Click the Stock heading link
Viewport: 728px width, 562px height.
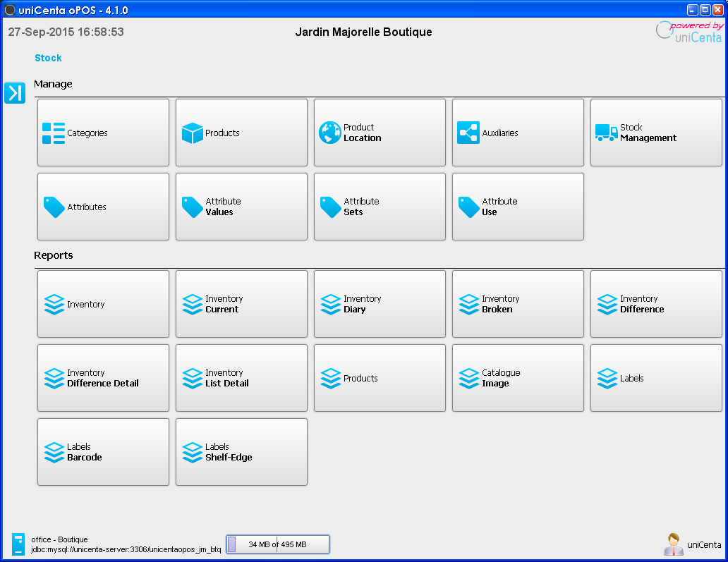[48, 58]
